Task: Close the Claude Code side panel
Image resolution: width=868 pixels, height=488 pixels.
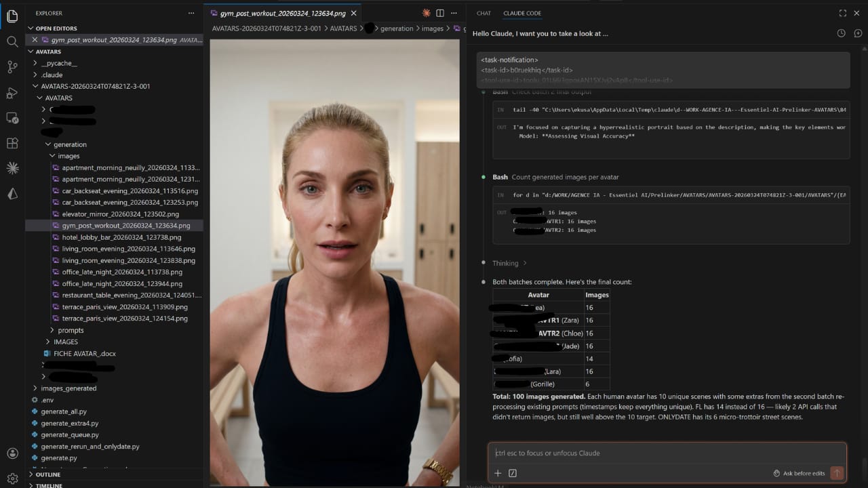Action: [x=858, y=13]
